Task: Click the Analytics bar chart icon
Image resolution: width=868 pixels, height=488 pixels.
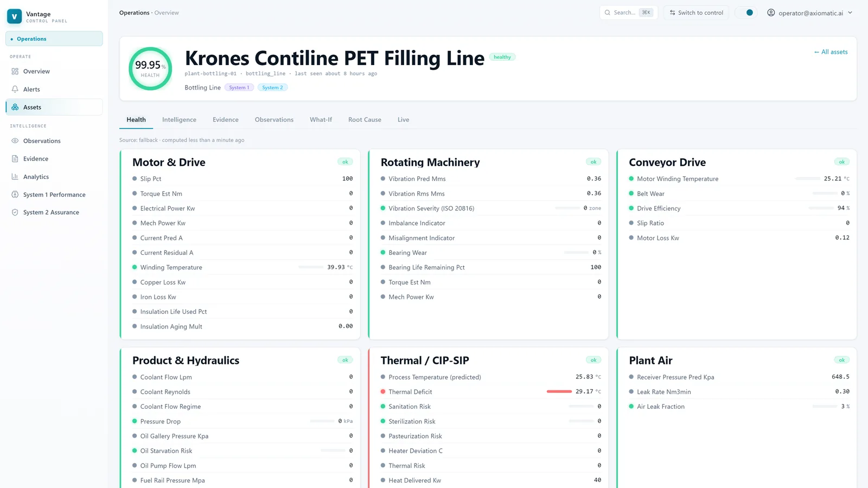Action: click(x=15, y=177)
